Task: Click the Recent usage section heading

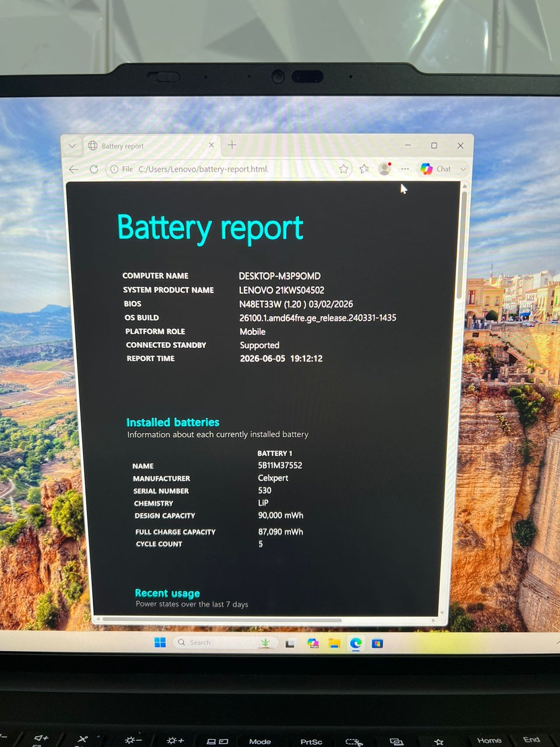Action: (167, 594)
